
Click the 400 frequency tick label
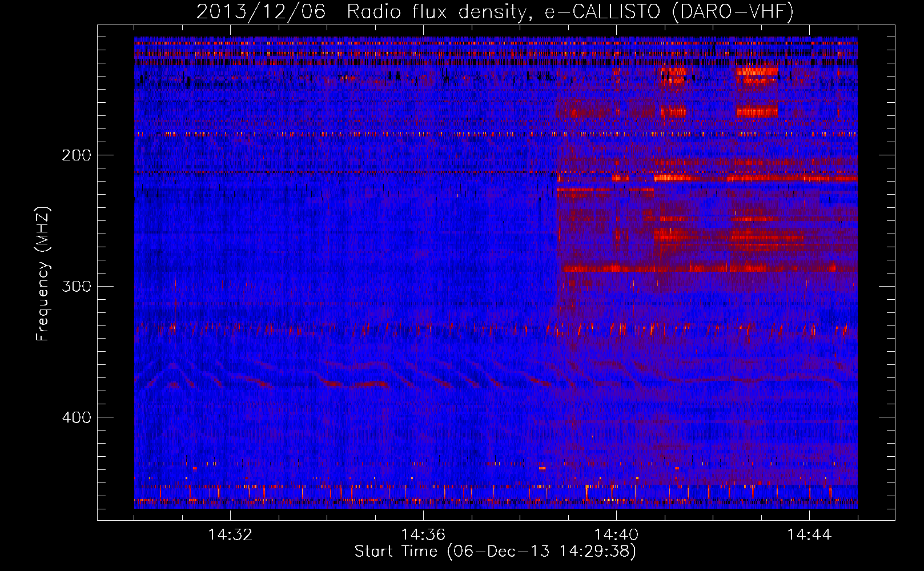click(77, 417)
